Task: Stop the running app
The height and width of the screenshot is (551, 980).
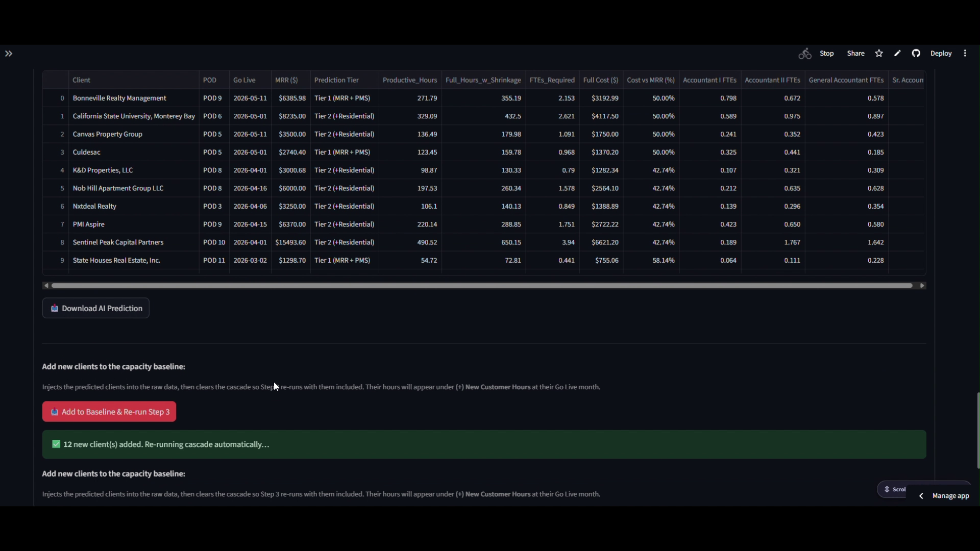Action: pos(826,54)
